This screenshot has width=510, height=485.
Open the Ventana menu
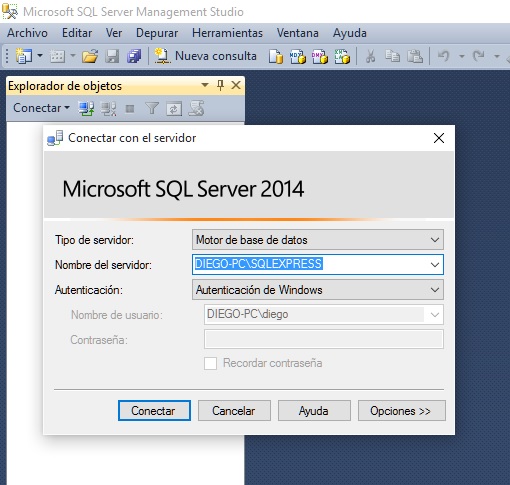pyautogui.click(x=298, y=33)
